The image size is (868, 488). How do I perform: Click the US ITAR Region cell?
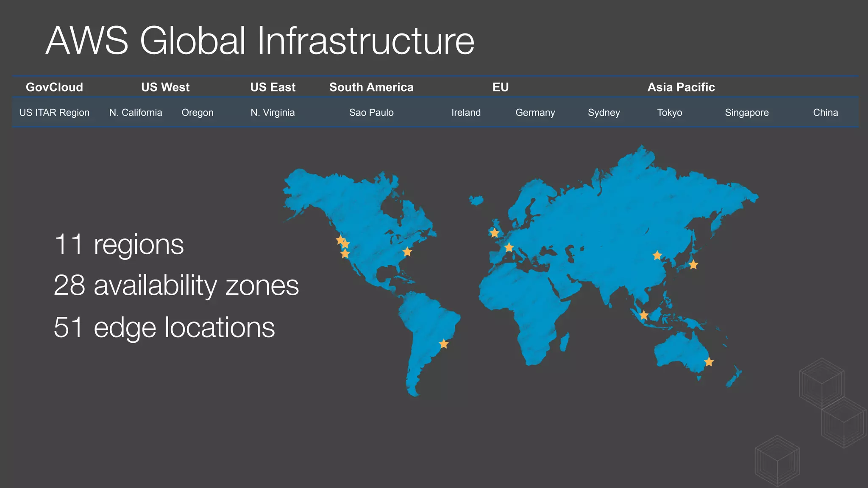tap(54, 113)
